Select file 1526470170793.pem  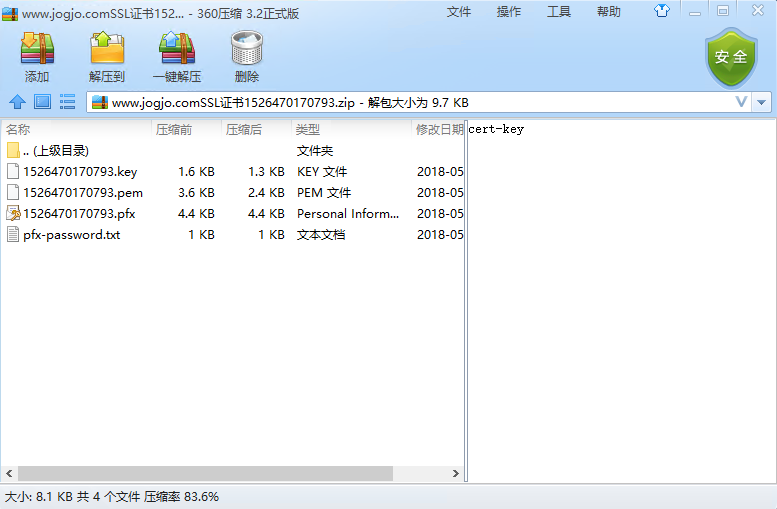(x=233, y=192)
